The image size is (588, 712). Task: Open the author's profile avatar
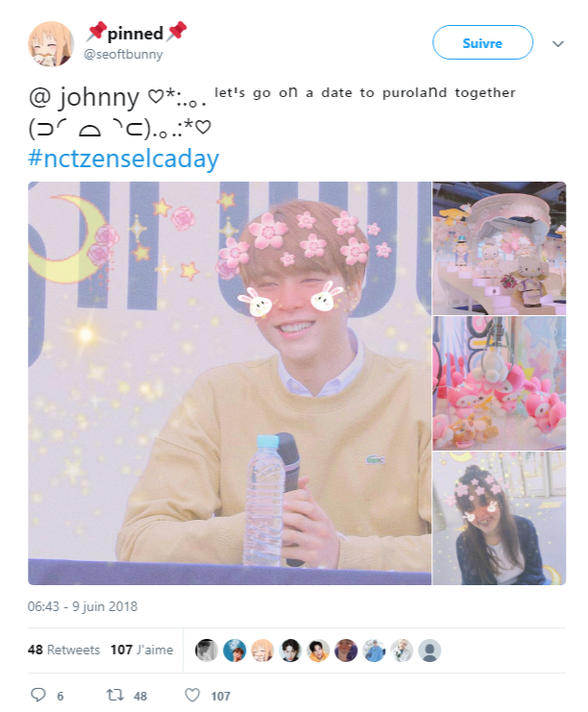click(x=50, y=44)
